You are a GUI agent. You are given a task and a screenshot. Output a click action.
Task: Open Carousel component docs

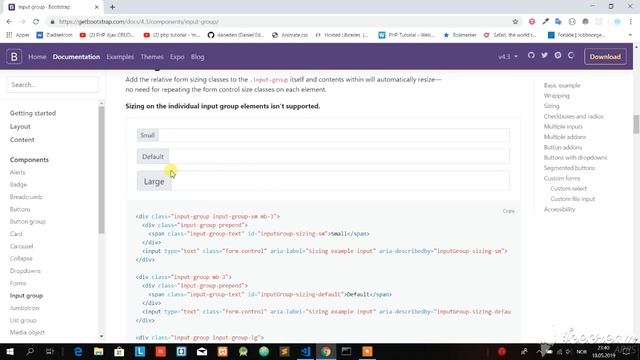pos(21,246)
